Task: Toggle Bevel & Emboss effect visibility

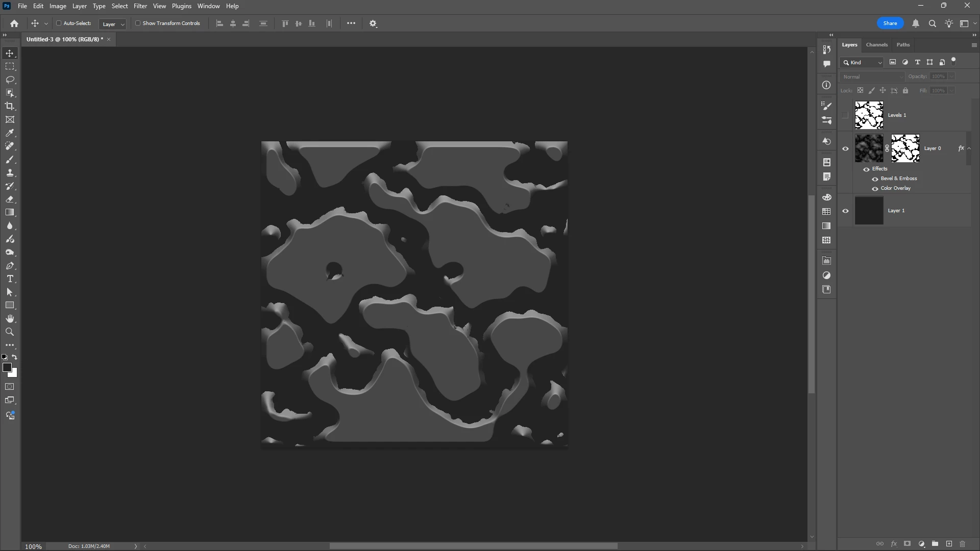Action: (x=875, y=179)
